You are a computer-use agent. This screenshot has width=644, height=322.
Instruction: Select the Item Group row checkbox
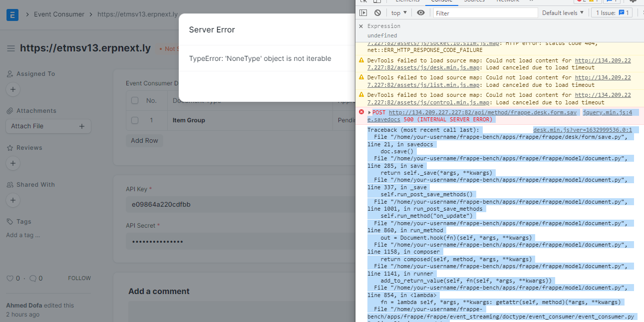coord(134,120)
